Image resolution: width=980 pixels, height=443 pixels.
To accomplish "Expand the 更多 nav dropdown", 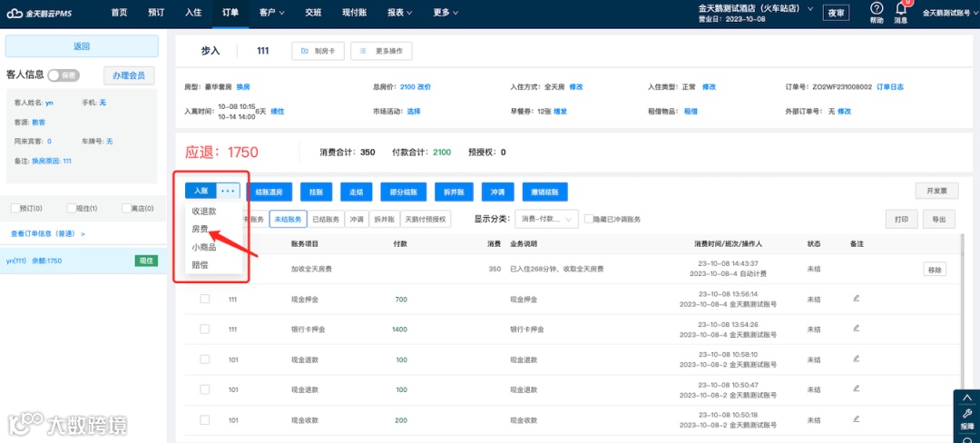I will point(445,13).
